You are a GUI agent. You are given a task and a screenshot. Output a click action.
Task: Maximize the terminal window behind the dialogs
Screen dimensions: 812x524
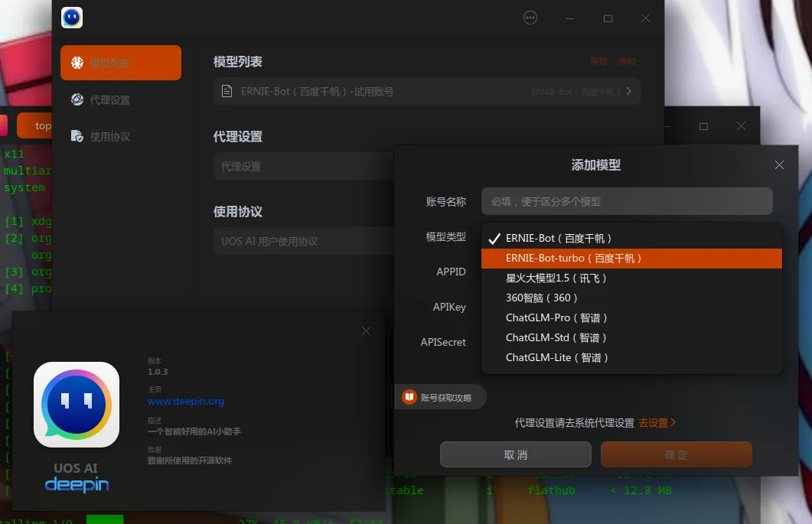point(703,126)
